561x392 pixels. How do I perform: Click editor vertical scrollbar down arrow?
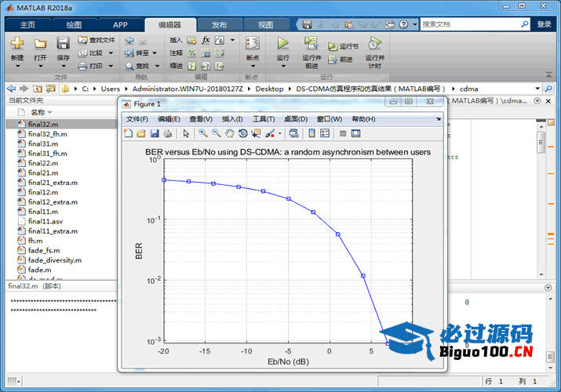click(x=541, y=275)
